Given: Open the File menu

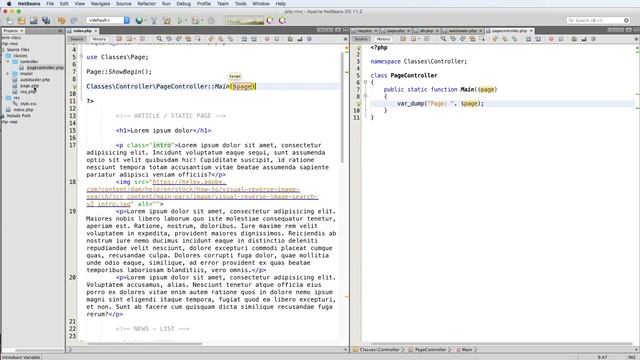Looking at the screenshot, I should [50, 4].
